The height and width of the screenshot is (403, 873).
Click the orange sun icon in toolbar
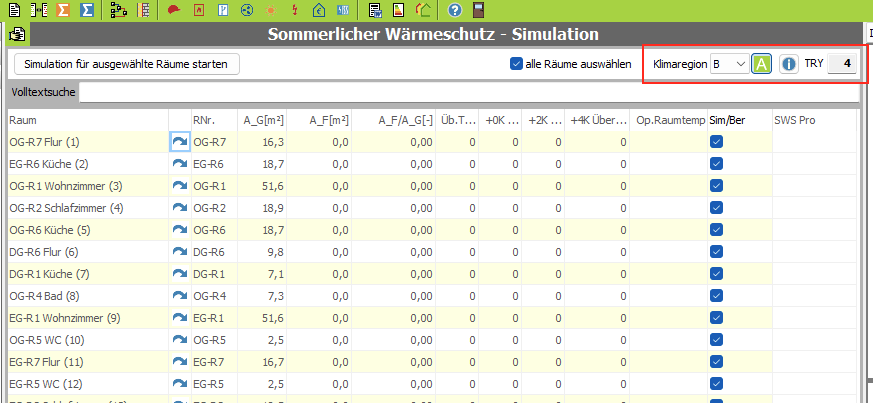tap(272, 11)
